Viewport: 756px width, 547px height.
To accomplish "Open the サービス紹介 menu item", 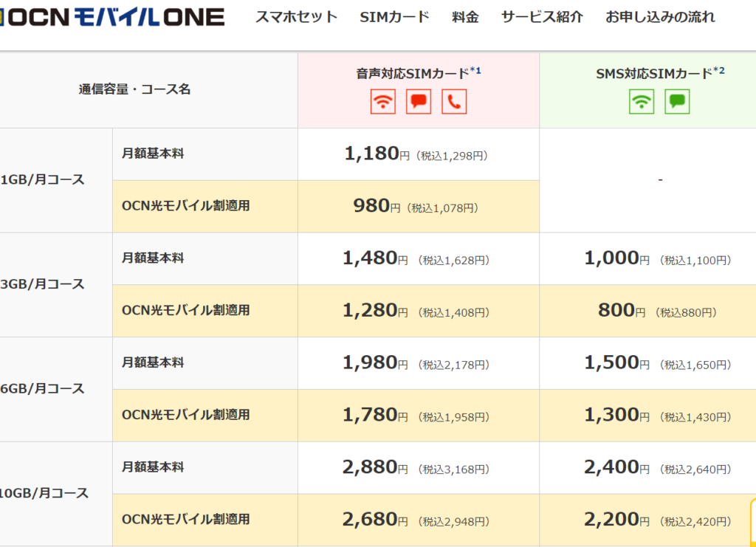I will coord(542,17).
